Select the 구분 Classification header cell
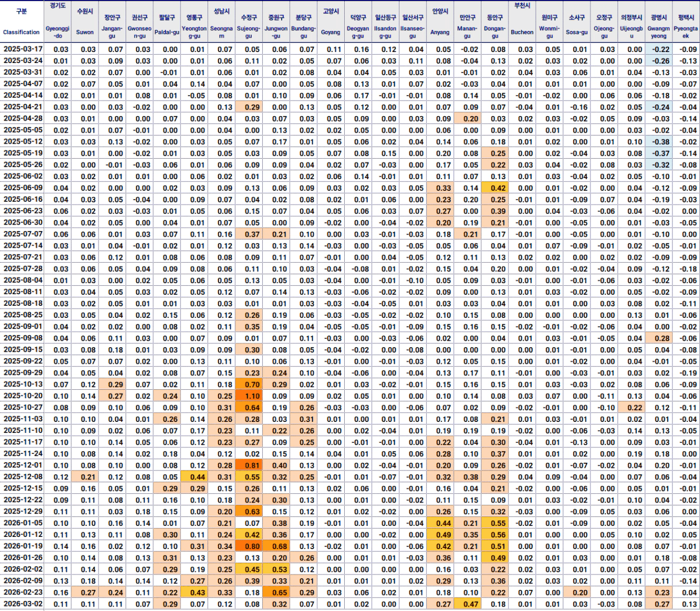This screenshot has height=611, width=700. point(22,22)
